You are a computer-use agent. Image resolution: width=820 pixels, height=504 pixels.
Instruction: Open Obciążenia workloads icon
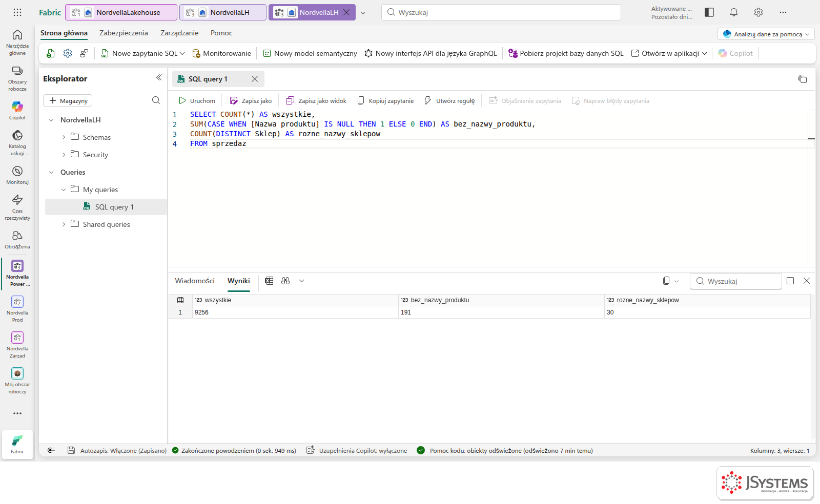[17, 239]
